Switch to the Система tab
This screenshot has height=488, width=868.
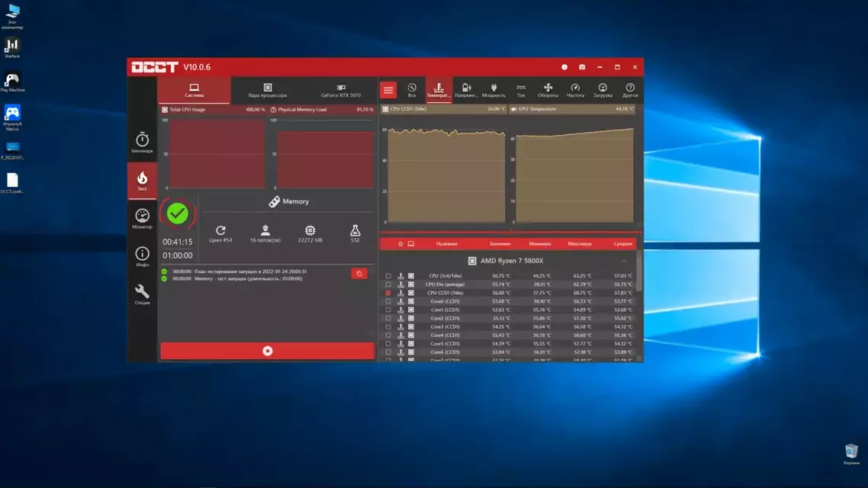(x=194, y=90)
